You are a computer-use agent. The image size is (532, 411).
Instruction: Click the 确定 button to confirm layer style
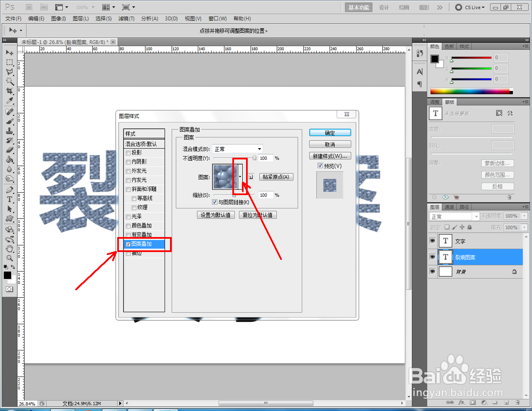coord(330,132)
